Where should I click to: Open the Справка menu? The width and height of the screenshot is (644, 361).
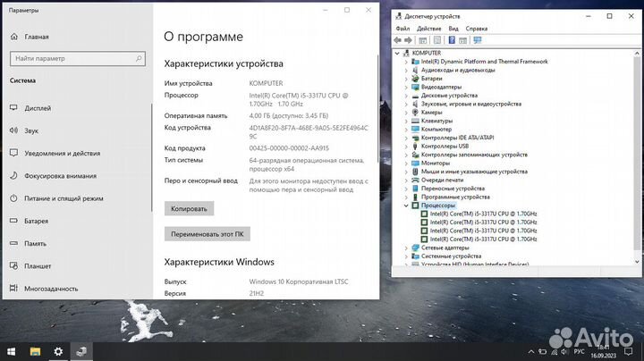click(x=477, y=29)
